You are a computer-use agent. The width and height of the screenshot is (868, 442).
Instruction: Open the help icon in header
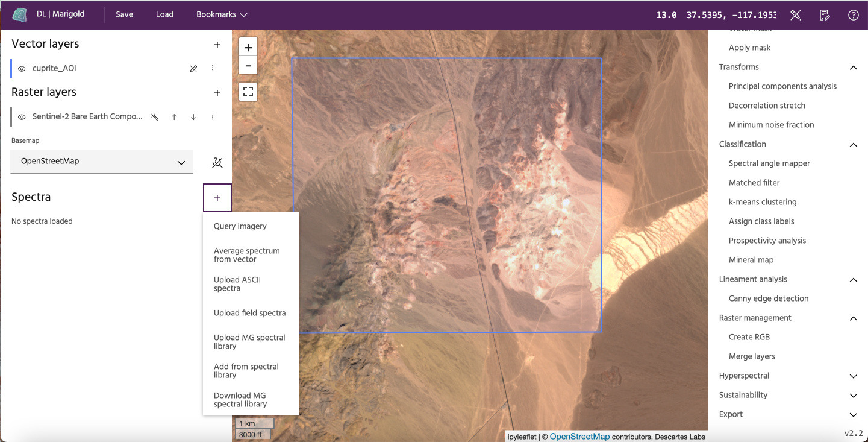[853, 15]
